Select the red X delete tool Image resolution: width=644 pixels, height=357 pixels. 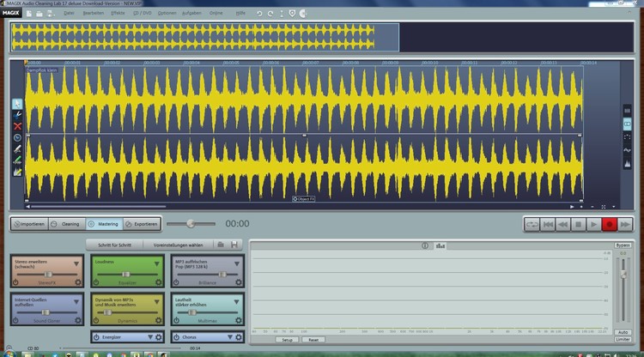17,125
